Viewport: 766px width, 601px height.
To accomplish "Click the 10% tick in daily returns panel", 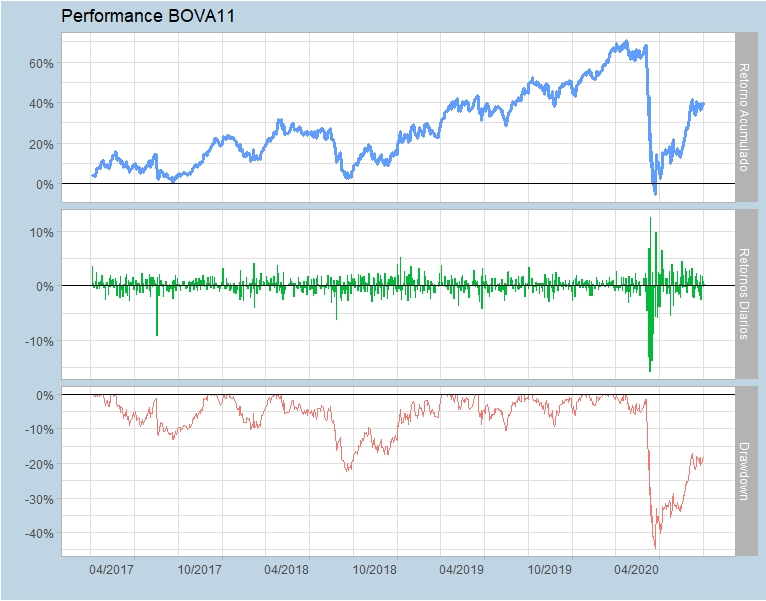I will coord(40,232).
